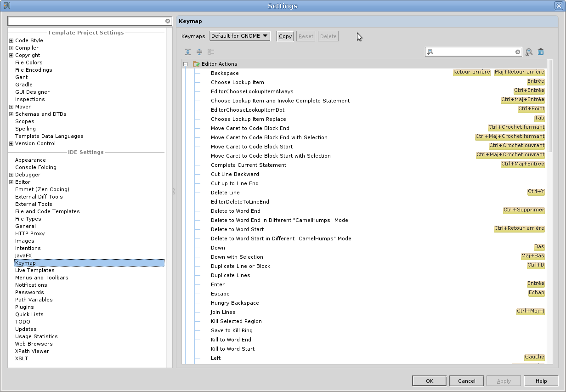
Task: Click the Ctrl+Supprimer shortcut label
Action: coord(524,210)
